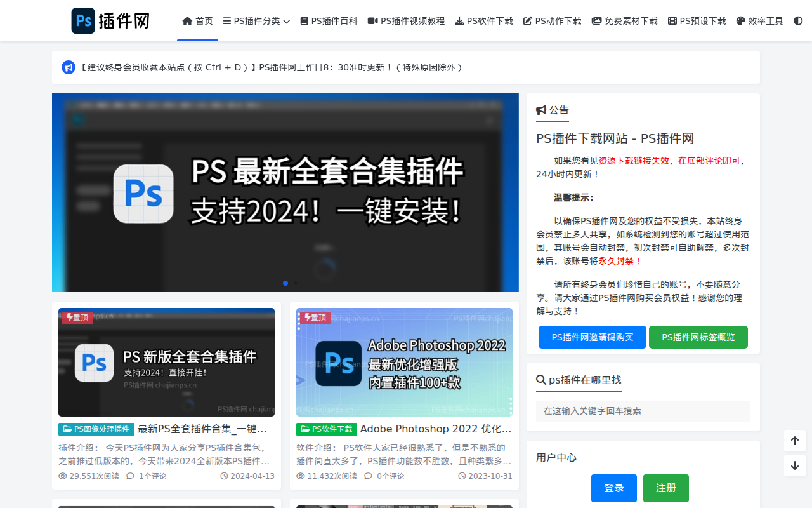The width and height of the screenshot is (812, 508).
Task: Click 置顶 badge on PS新版全套合集插件 card
Action: (x=77, y=317)
